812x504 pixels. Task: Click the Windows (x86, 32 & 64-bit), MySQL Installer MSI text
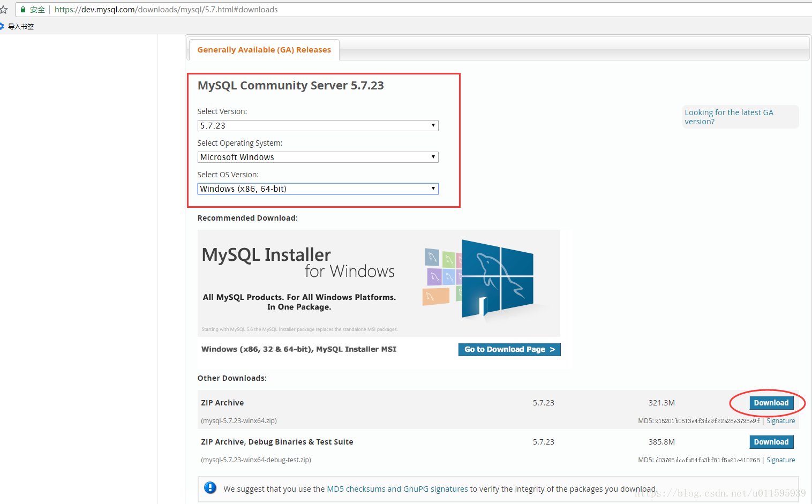pyautogui.click(x=299, y=349)
